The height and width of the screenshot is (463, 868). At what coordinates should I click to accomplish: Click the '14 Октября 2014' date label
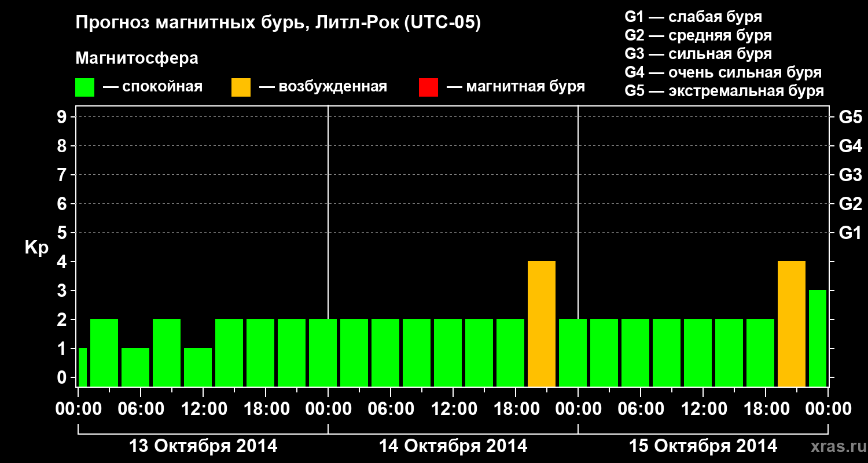tap(453, 446)
